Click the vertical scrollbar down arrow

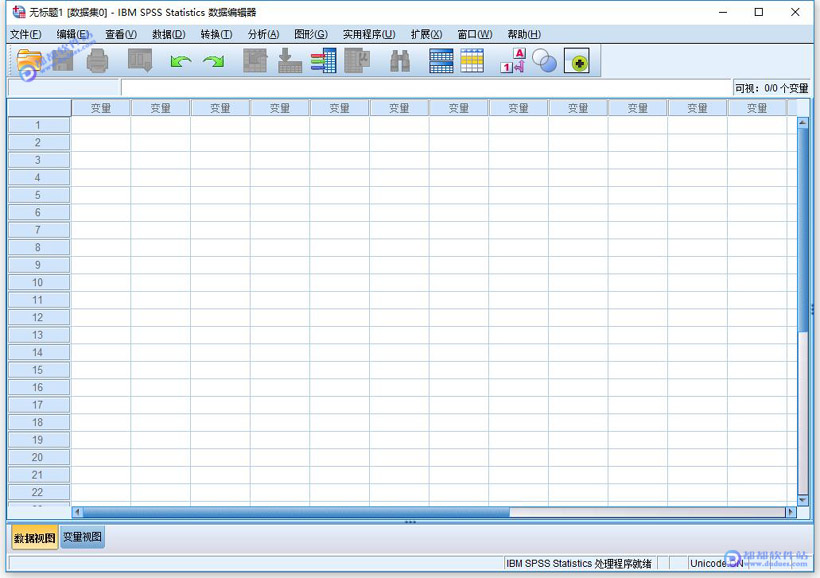[x=803, y=500]
